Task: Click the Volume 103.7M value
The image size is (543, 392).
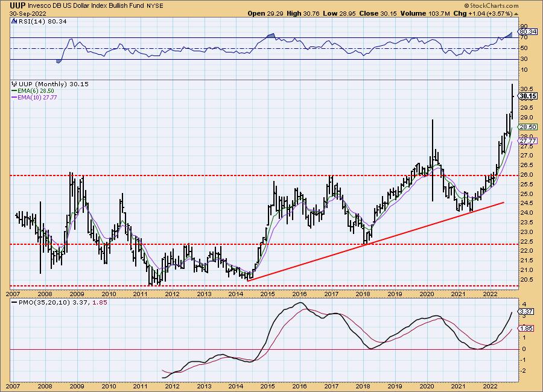Action: (425, 13)
